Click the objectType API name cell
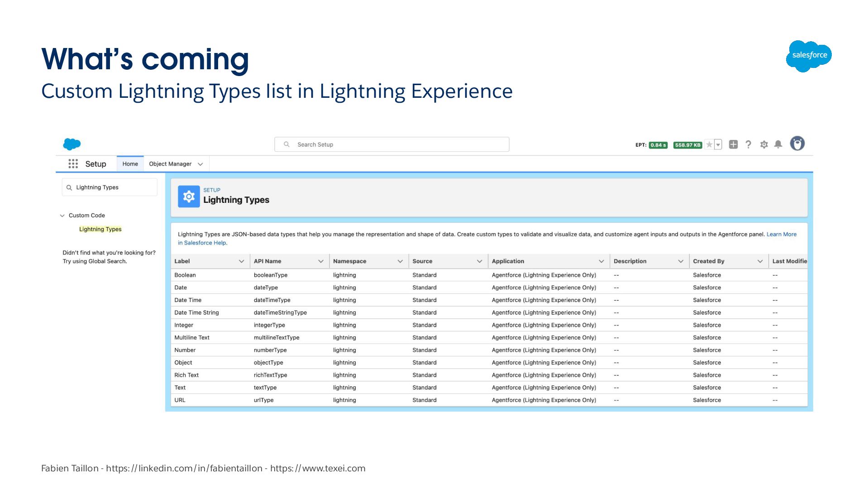868x489 pixels. pyautogui.click(x=268, y=363)
